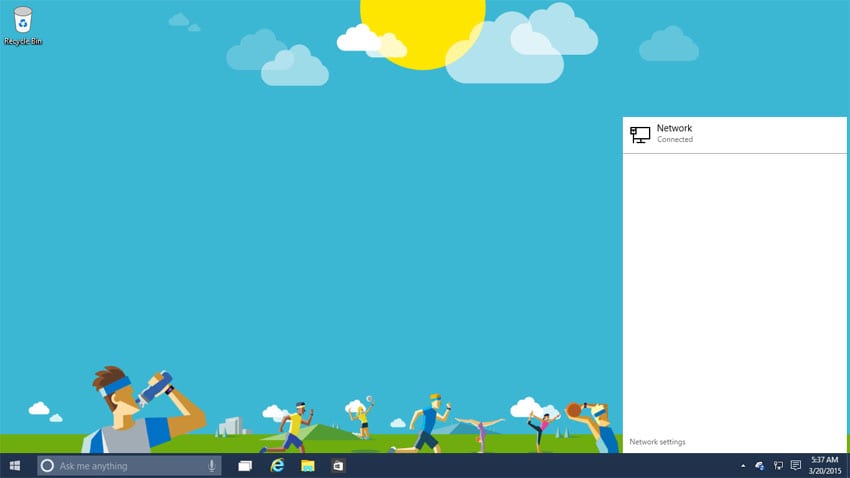850x478 pixels.
Task: Activate the Cortana microphone icon
Action: point(211,466)
